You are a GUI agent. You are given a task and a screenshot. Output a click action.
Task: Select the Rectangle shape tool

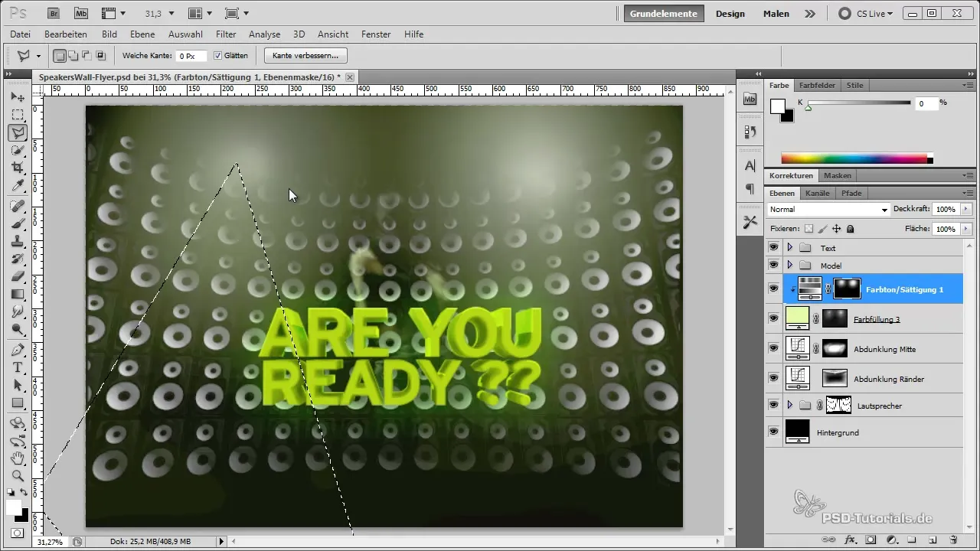point(18,403)
